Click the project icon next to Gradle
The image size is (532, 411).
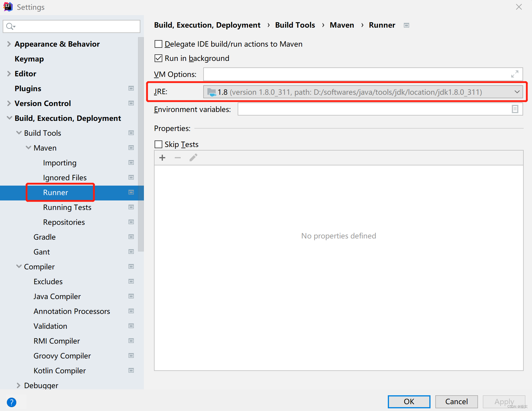[131, 237]
